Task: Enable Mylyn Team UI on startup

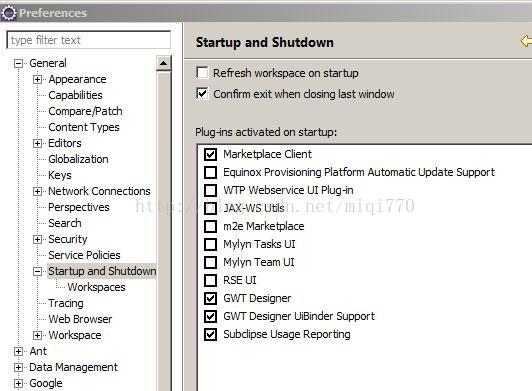Action: (x=210, y=262)
